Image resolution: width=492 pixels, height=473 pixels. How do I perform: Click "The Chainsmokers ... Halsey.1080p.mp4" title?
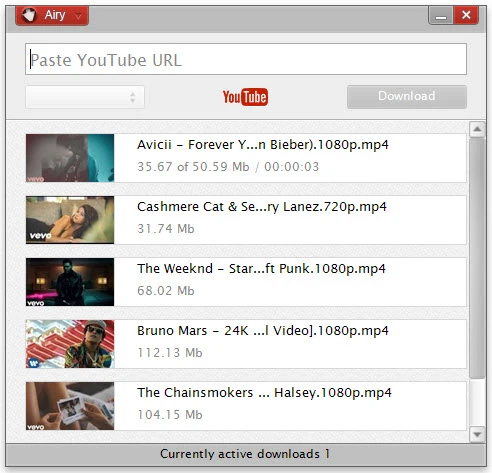pos(264,393)
